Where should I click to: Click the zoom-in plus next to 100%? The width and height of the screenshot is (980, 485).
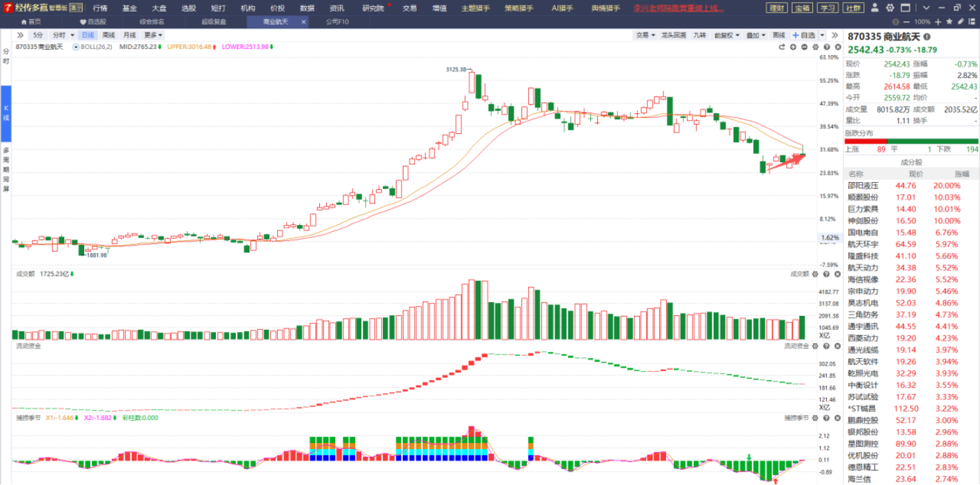click(x=938, y=21)
